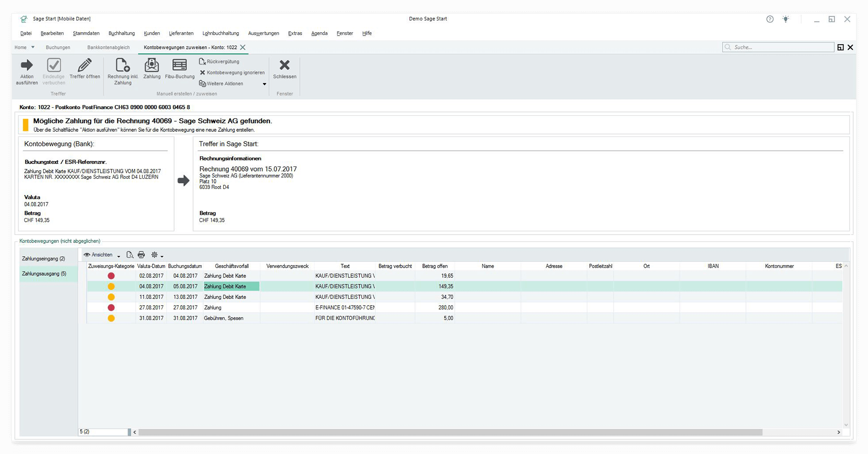Click right arrow of horizontal scrollbar
Viewport: 868px width, 454px height.
click(839, 432)
